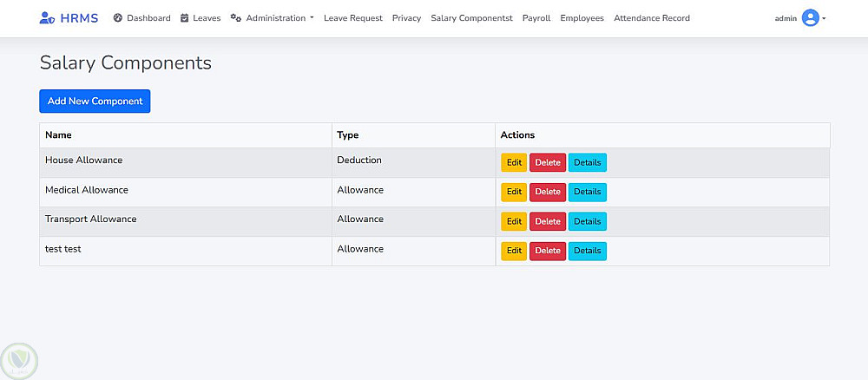The width and height of the screenshot is (868, 380).
Task: Edit the House Allowance component
Action: 514,163
